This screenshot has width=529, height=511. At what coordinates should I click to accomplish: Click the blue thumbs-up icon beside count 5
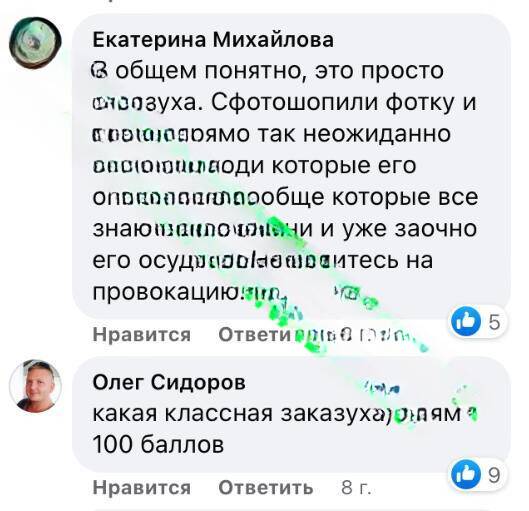466,322
